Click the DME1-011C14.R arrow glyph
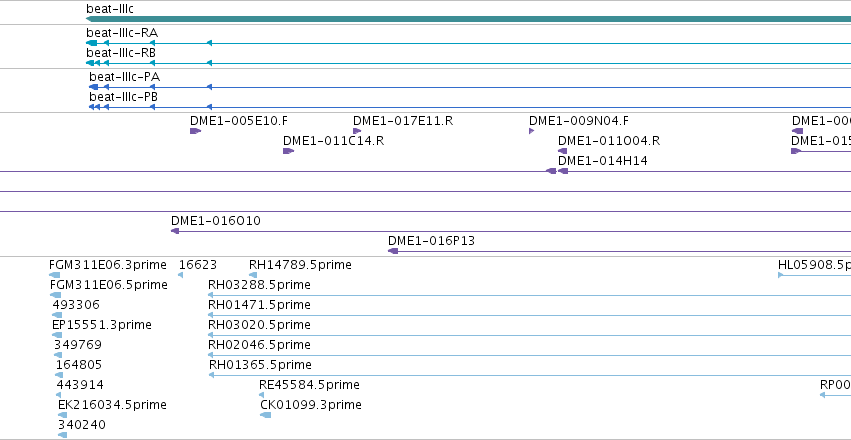Viewport: 851px width, 440px height. pyautogui.click(x=288, y=151)
